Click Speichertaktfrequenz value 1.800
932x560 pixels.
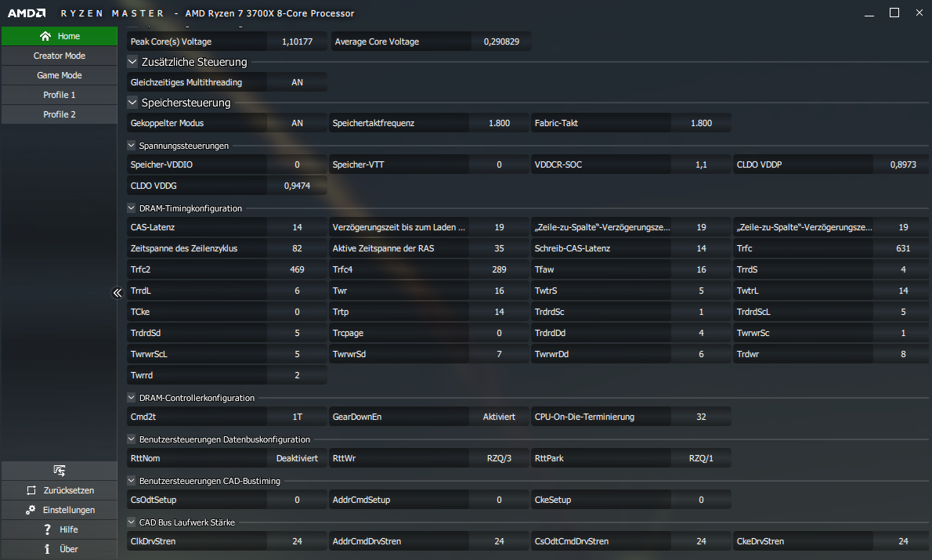click(500, 123)
